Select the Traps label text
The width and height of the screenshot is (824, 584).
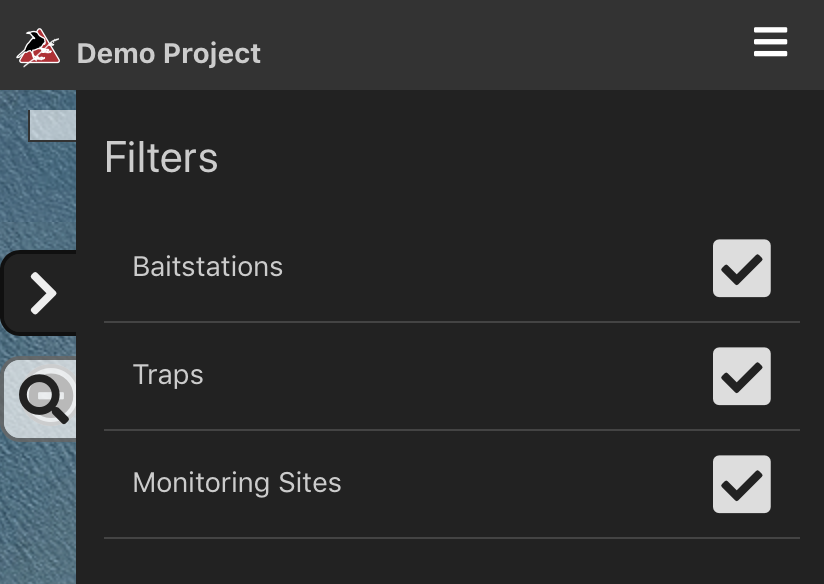[168, 375]
